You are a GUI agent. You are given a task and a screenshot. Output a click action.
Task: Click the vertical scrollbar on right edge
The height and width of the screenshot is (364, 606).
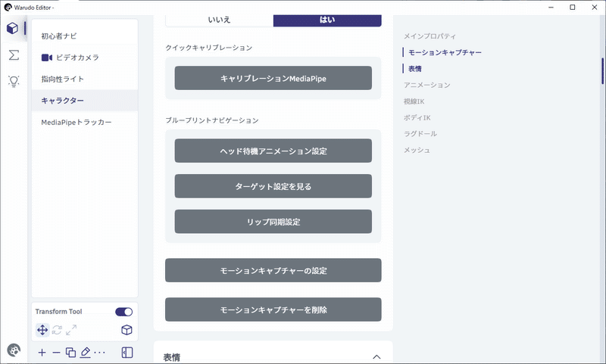click(x=602, y=70)
